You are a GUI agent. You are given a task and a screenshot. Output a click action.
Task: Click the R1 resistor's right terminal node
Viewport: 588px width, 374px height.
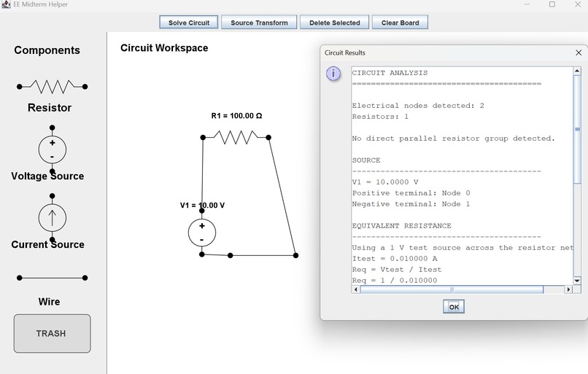(268, 138)
